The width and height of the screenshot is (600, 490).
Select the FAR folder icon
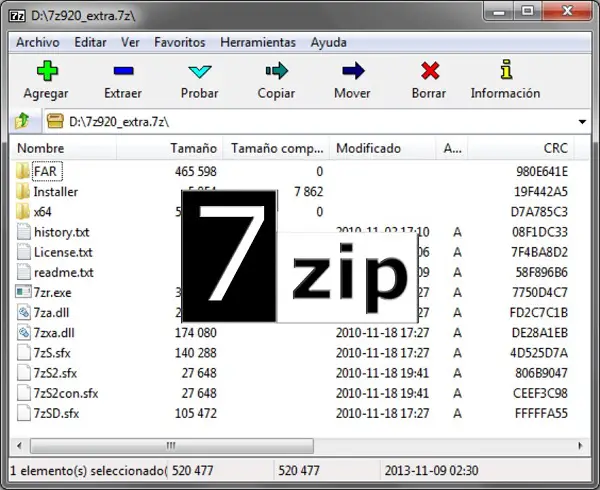23,171
